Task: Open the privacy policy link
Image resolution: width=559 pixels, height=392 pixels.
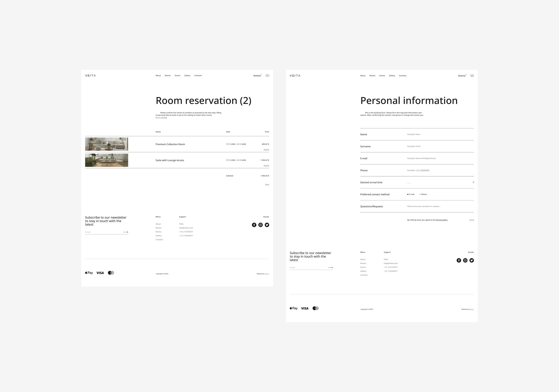Action: click(x=442, y=220)
